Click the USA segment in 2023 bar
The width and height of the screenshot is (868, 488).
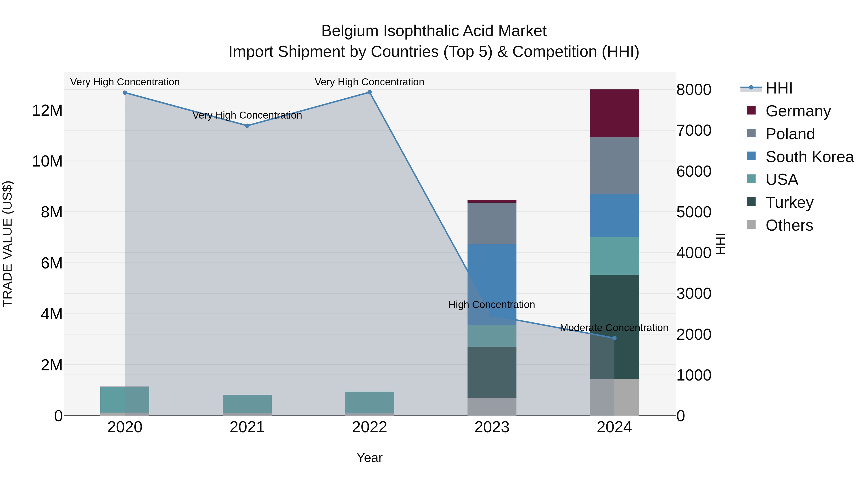click(x=492, y=336)
